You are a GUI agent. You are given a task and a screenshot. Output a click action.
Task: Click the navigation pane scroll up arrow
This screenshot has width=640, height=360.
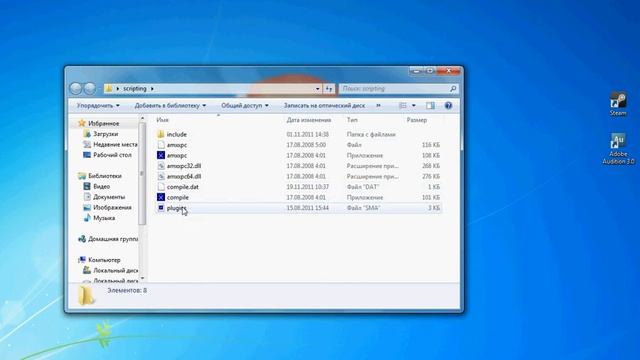point(142,118)
